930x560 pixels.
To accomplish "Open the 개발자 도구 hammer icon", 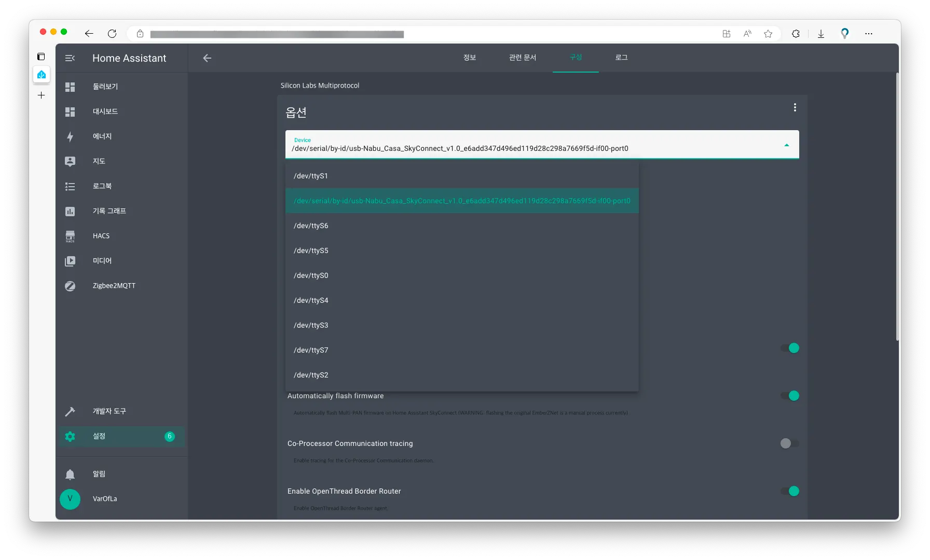I will [70, 411].
